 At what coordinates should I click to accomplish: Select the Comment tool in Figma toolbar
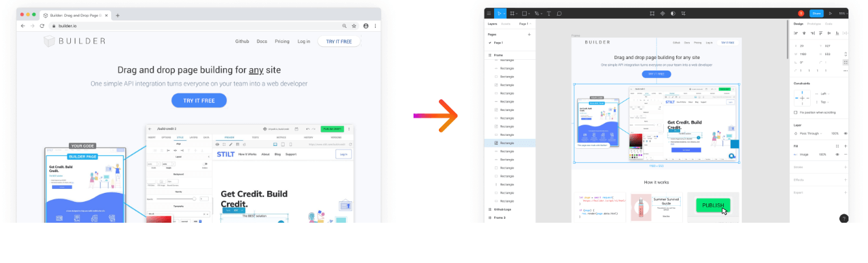[559, 13]
